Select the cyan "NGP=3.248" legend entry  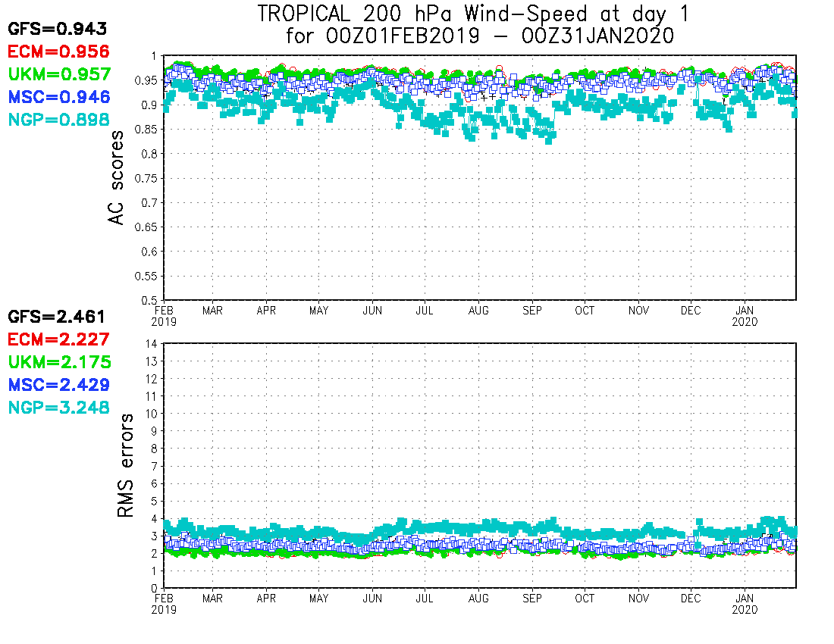tap(59, 408)
